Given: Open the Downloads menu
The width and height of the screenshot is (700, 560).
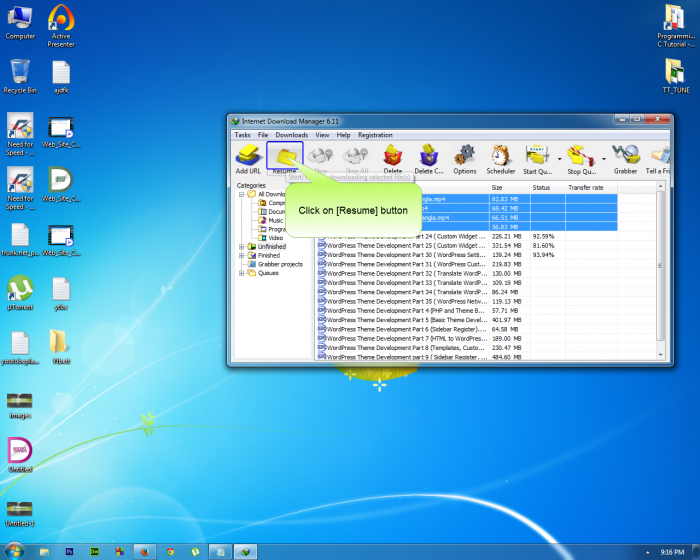Looking at the screenshot, I should [x=291, y=135].
